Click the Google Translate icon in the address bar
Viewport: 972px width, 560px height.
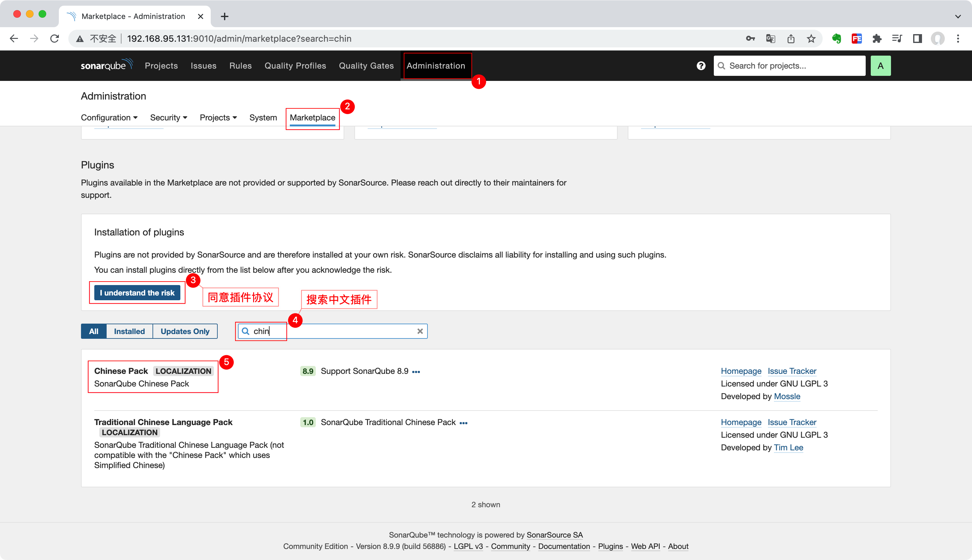click(770, 39)
